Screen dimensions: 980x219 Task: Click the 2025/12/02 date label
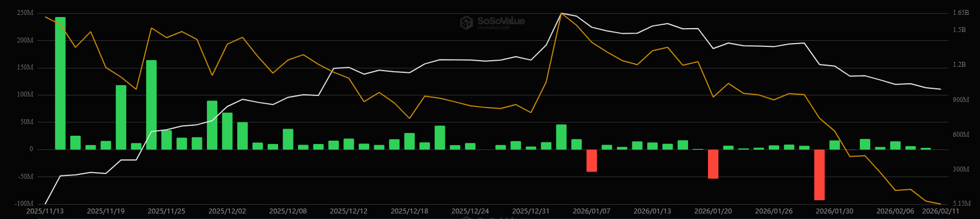(x=227, y=211)
